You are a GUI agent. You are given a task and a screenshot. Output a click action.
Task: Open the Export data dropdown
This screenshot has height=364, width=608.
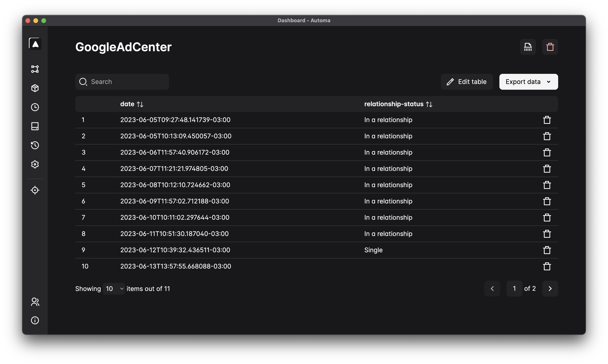[x=529, y=82]
